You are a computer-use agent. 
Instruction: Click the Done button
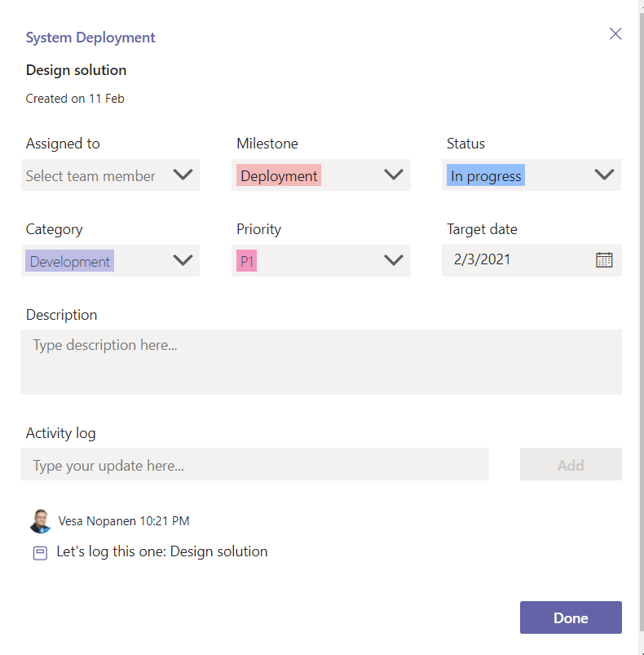tap(571, 617)
